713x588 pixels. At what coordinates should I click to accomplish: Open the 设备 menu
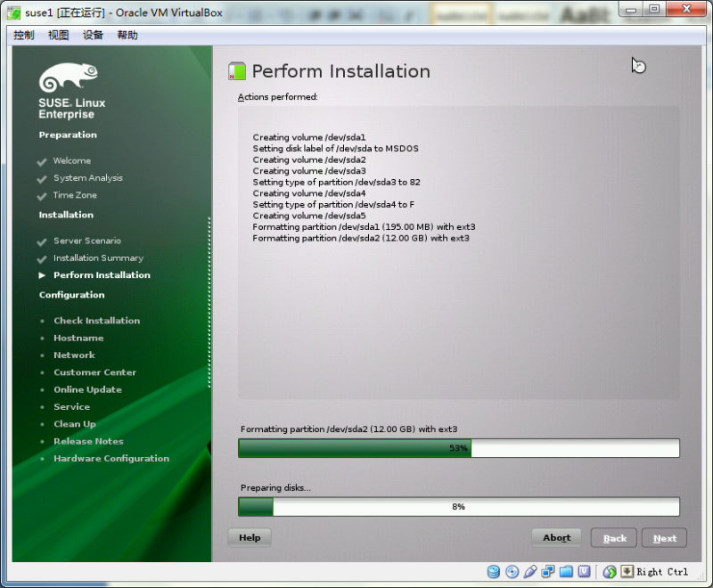(x=94, y=35)
